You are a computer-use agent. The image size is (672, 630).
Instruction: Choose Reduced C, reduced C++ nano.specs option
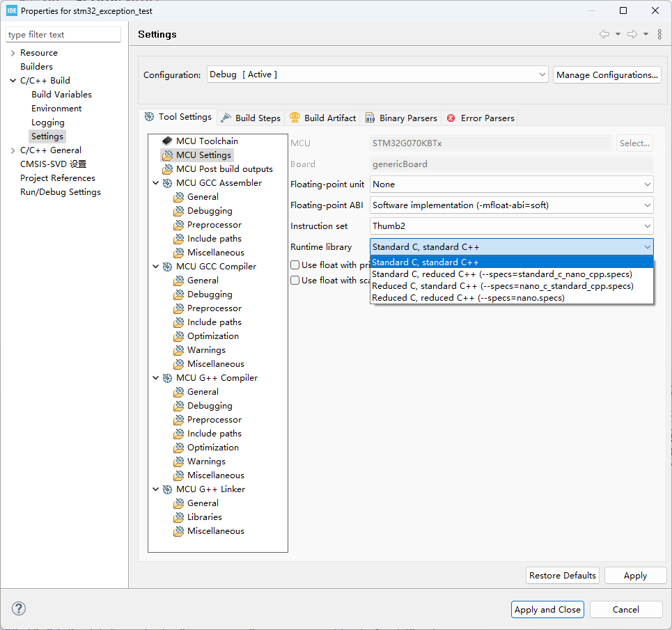(468, 298)
